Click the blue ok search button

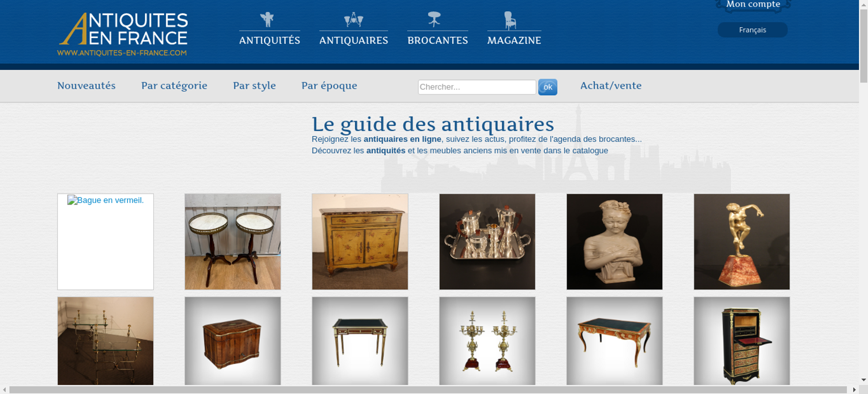(x=548, y=87)
